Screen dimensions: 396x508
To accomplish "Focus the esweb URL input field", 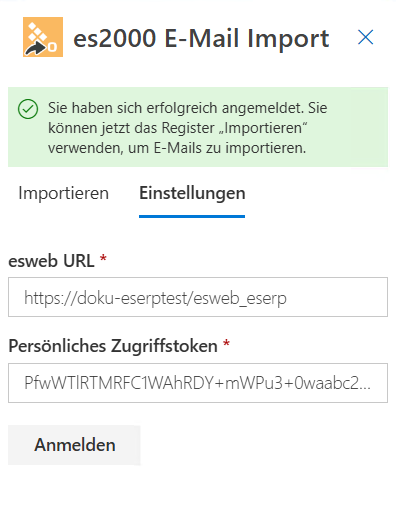I will pos(198,297).
